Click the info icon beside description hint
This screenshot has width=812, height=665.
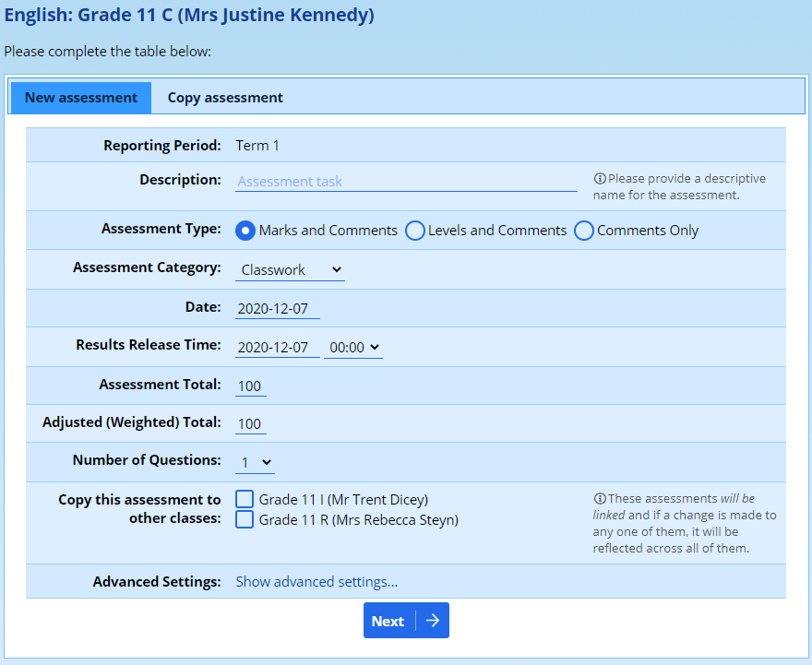click(x=600, y=179)
